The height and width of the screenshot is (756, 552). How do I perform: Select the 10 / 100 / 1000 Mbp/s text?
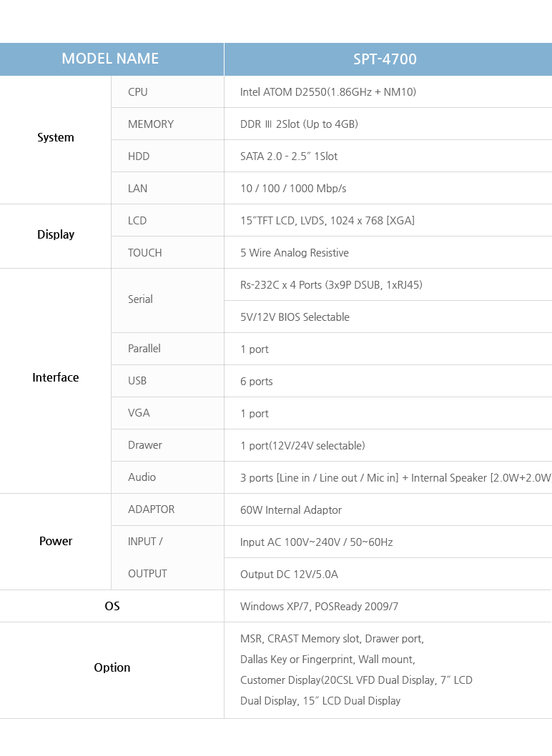(x=293, y=189)
